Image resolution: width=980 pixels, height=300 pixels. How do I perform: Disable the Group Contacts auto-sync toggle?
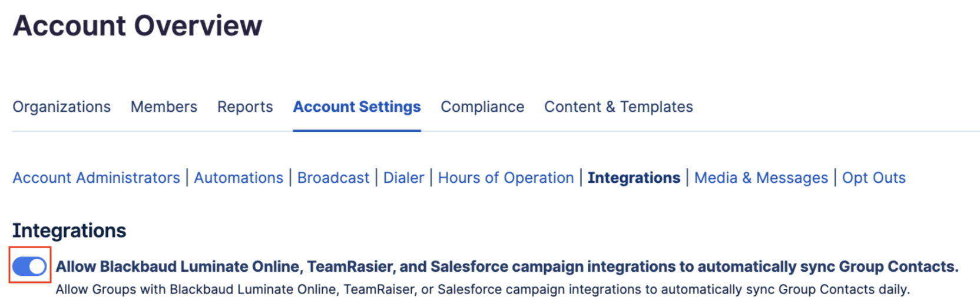(29, 266)
